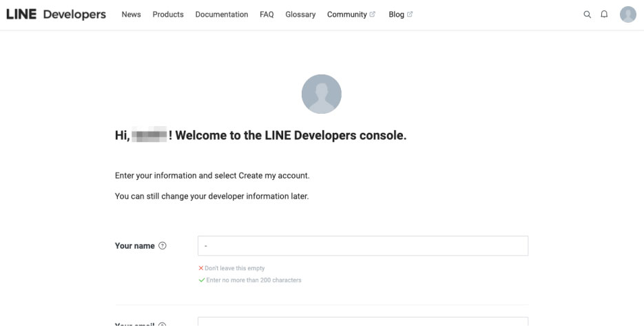Open the user avatar in header
Image resolution: width=644 pixels, height=326 pixels.
click(x=628, y=14)
